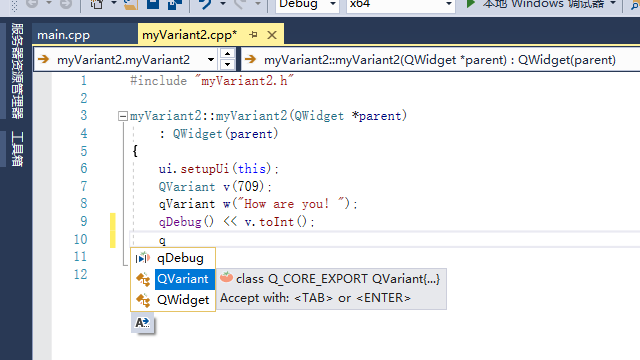This screenshot has height=360, width=640.
Task: Open the vertical Server Explorer side tab
Action: pos(17,71)
